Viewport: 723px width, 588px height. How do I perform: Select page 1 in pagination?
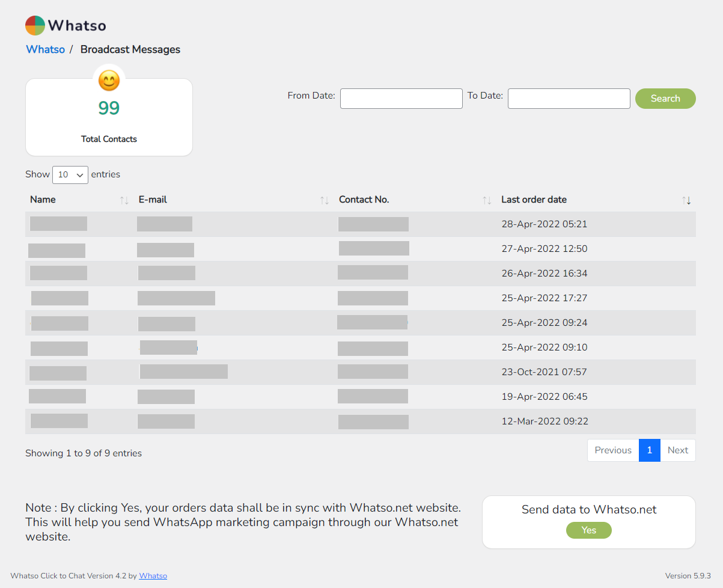[650, 450]
